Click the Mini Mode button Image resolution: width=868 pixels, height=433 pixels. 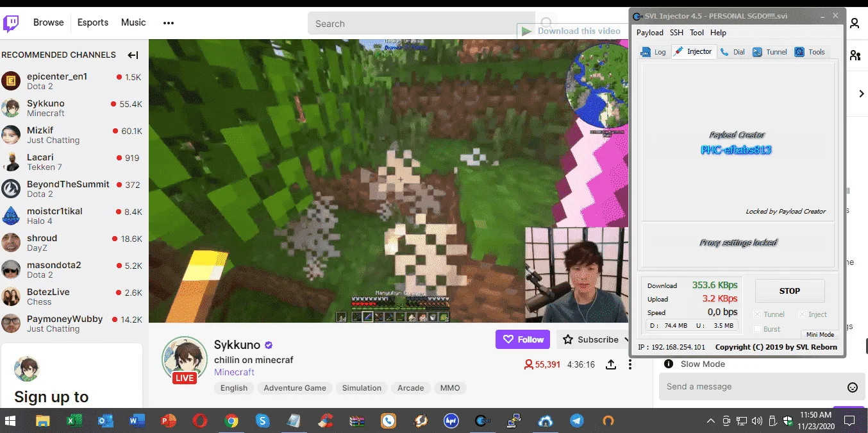(x=820, y=334)
